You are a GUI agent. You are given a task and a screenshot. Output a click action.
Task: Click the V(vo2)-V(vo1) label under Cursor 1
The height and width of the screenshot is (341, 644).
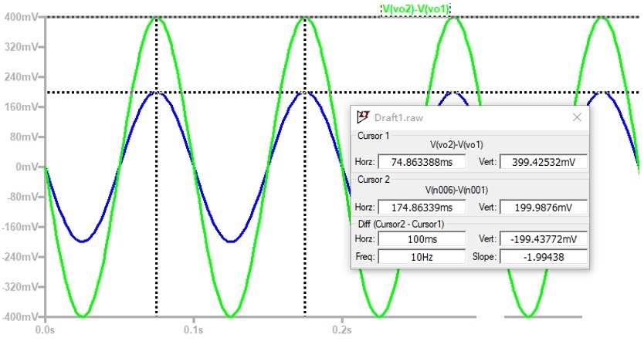(469, 144)
